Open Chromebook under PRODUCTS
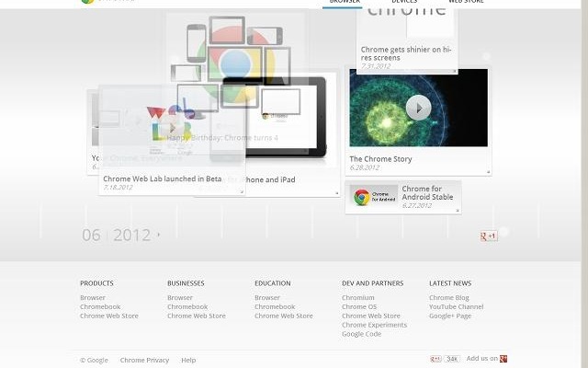The height and width of the screenshot is (368, 588). (x=100, y=306)
